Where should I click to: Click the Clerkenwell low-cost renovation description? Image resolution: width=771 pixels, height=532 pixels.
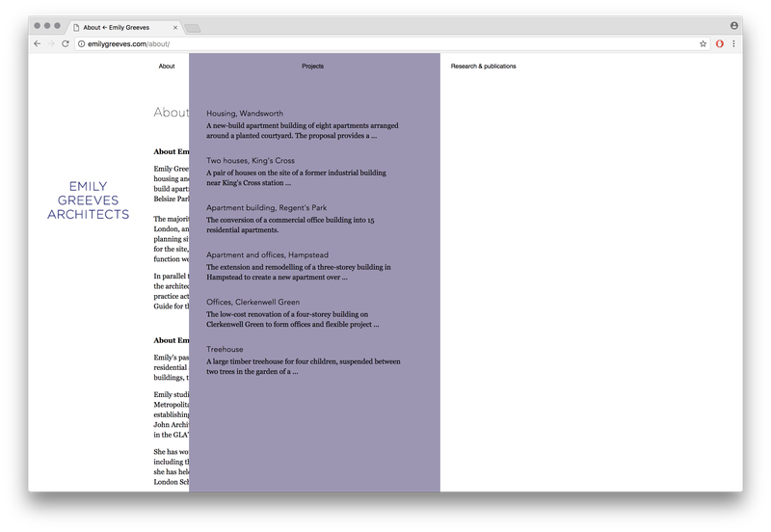293,320
